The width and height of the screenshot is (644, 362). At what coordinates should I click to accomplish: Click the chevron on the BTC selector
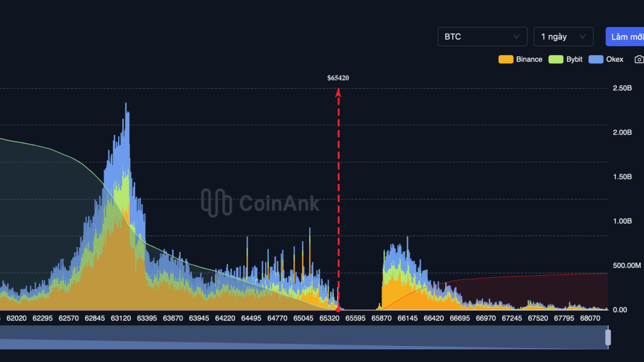516,36
